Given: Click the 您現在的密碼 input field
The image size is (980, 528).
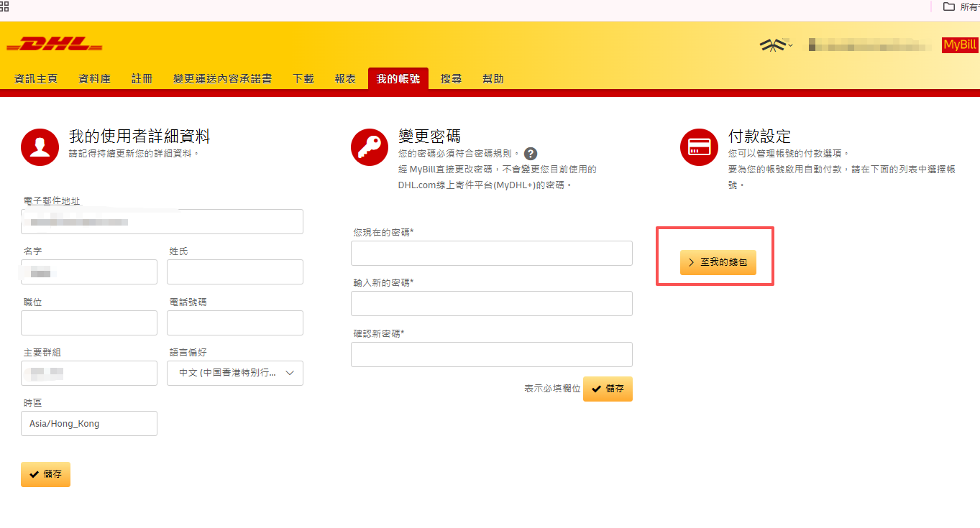Looking at the screenshot, I should pyautogui.click(x=492, y=253).
